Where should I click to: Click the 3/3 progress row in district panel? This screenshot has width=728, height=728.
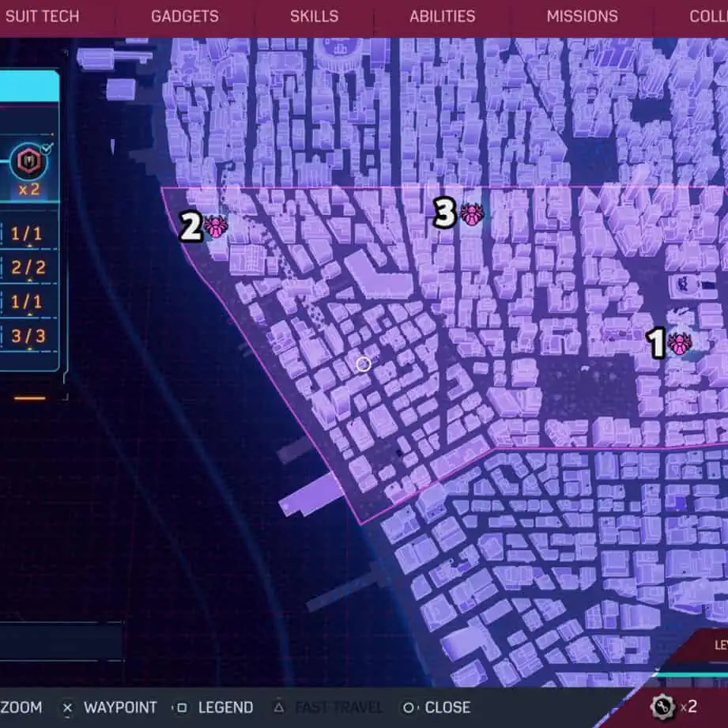pyautogui.click(x=28, y=337)
